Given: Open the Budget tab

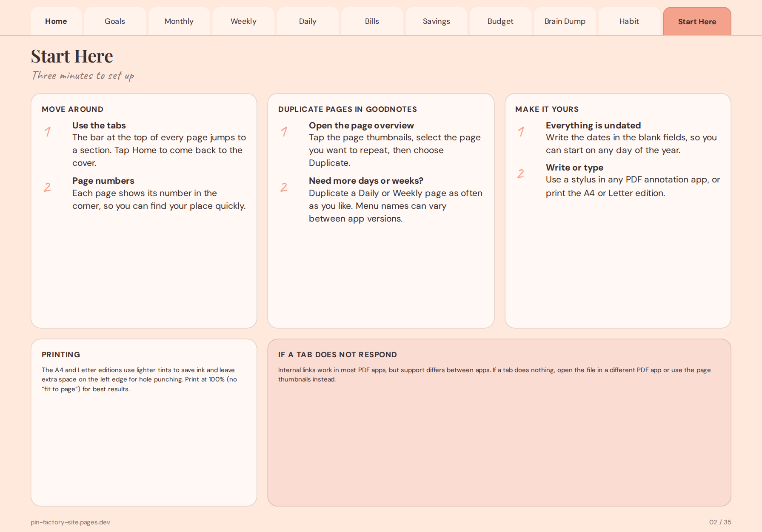Looking at the screenshot, I should [500, 21].
